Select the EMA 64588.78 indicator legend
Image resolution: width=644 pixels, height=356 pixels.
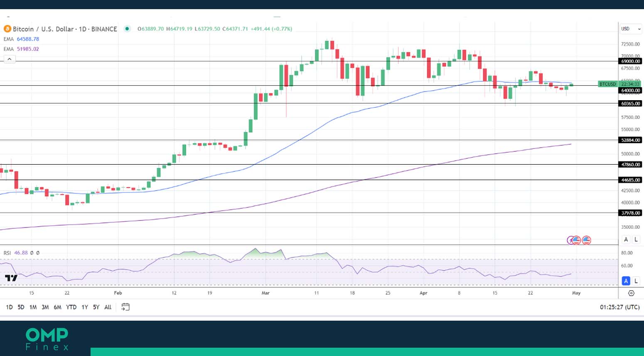pos(21,39)
